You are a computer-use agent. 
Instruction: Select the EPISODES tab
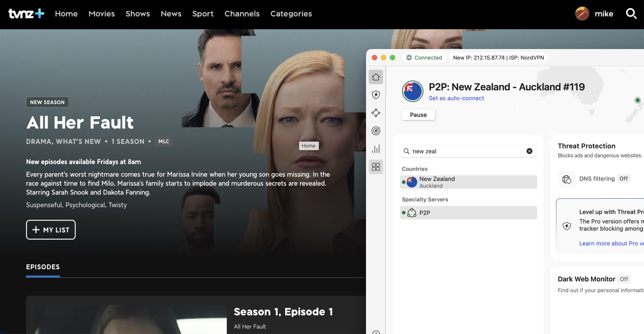(43, 267)
